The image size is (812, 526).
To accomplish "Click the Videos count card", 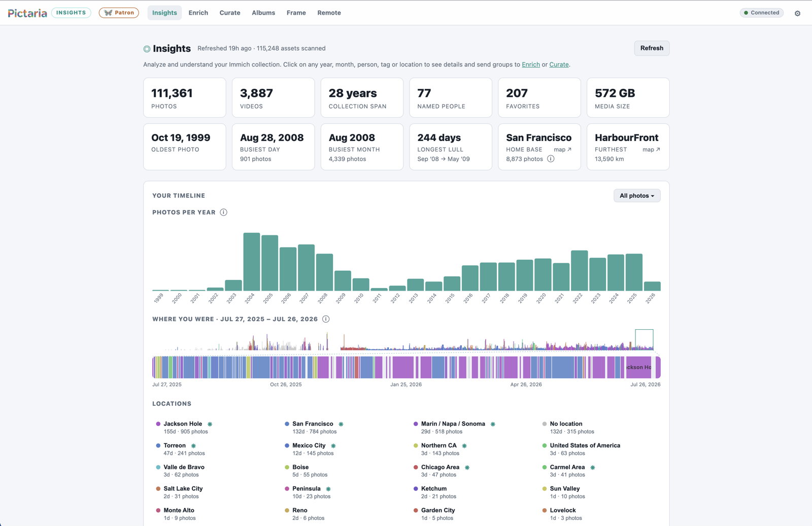I will point(274,97).
